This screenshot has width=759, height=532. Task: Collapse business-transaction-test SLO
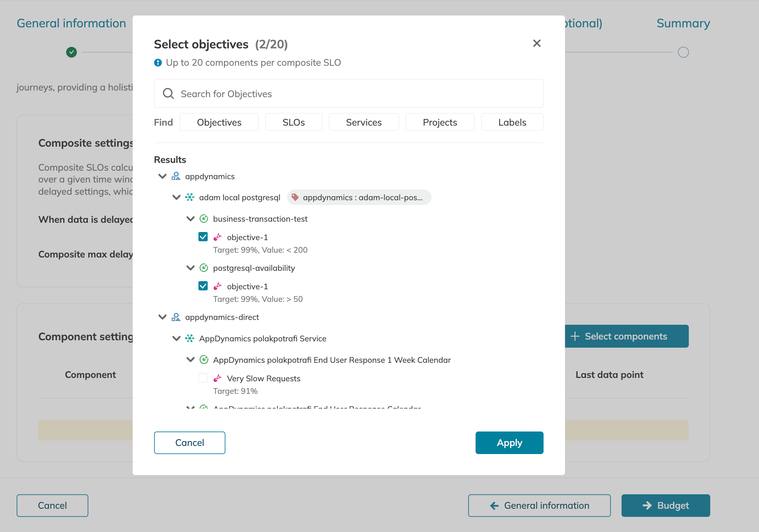click(190, 219)
